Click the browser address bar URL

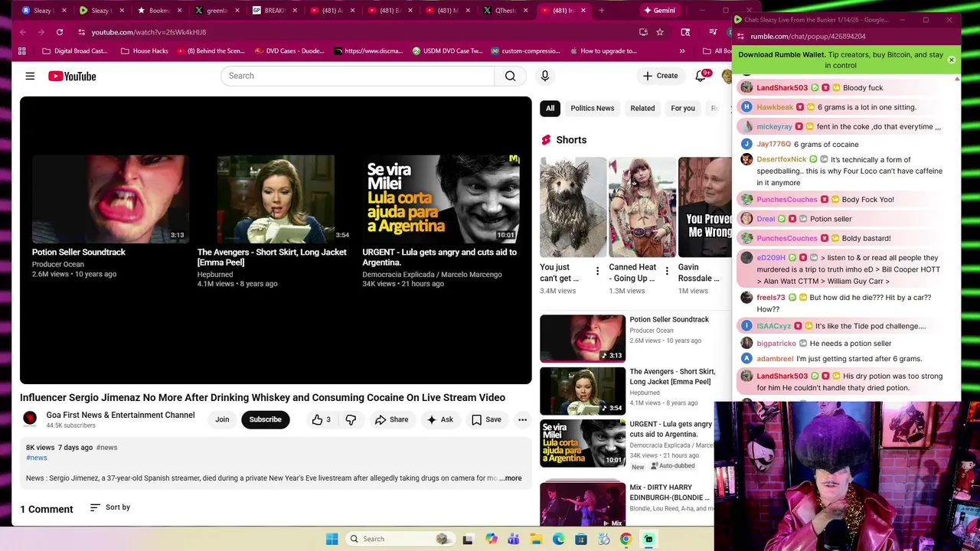click(149, 32)
